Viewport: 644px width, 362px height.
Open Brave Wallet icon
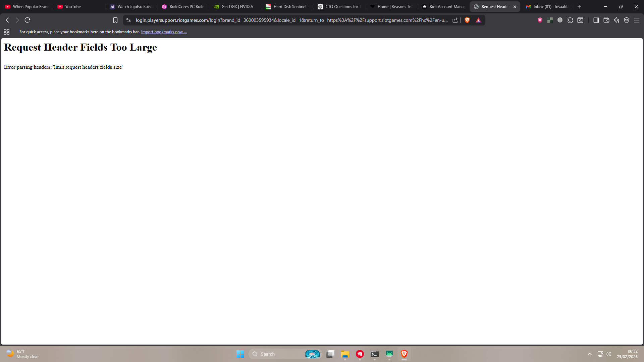point(606,20)
